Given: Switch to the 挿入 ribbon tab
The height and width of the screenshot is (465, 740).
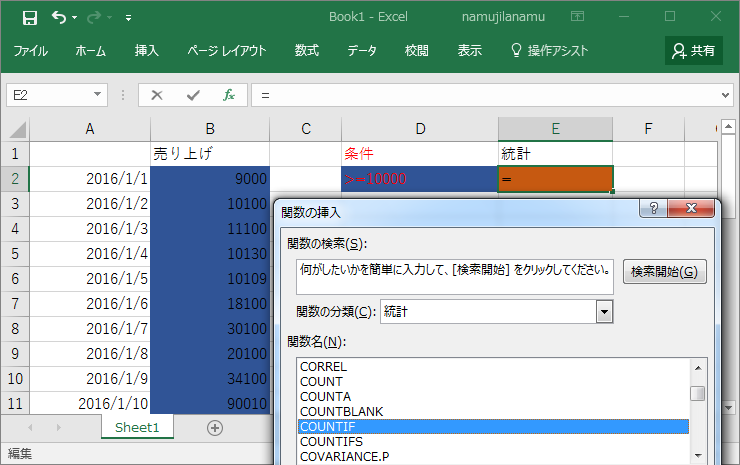Looking at the screenshot, I should click(146, 51).
